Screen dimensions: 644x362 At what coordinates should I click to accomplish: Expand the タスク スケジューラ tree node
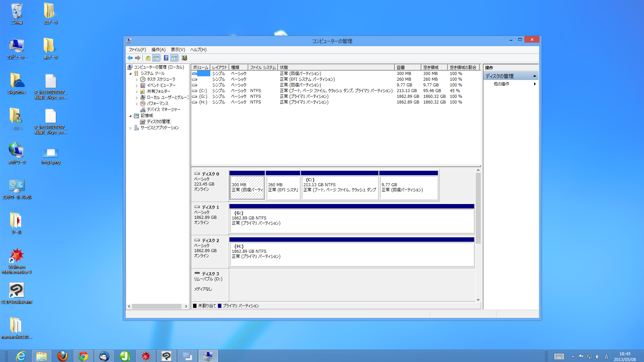pyautogui.click(x=137, y=80)
